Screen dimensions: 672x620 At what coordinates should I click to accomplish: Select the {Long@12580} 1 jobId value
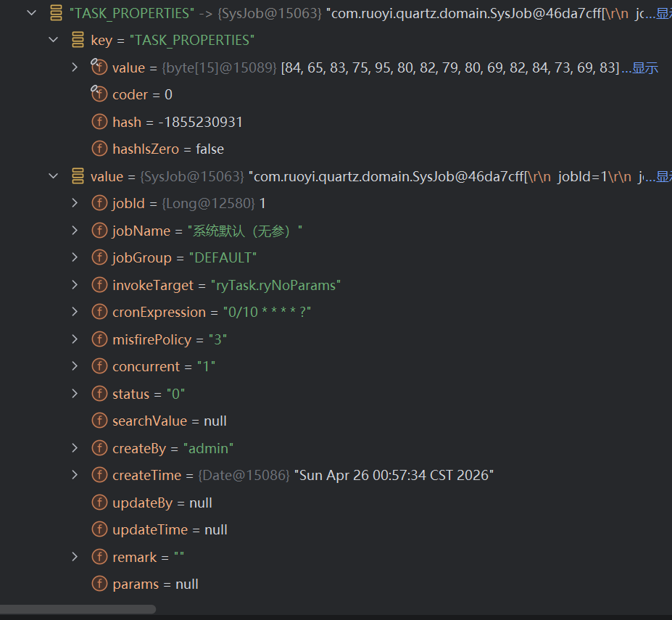pyautogui.click(x=214, y=203)
